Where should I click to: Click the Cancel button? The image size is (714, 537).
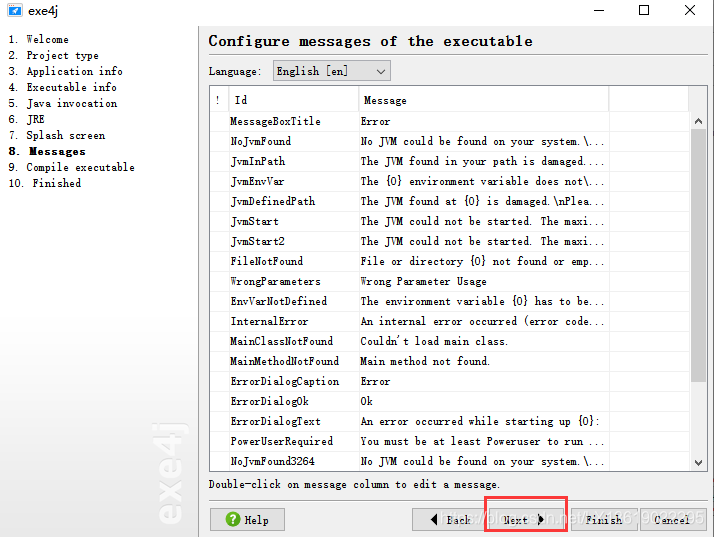[673, 520]
